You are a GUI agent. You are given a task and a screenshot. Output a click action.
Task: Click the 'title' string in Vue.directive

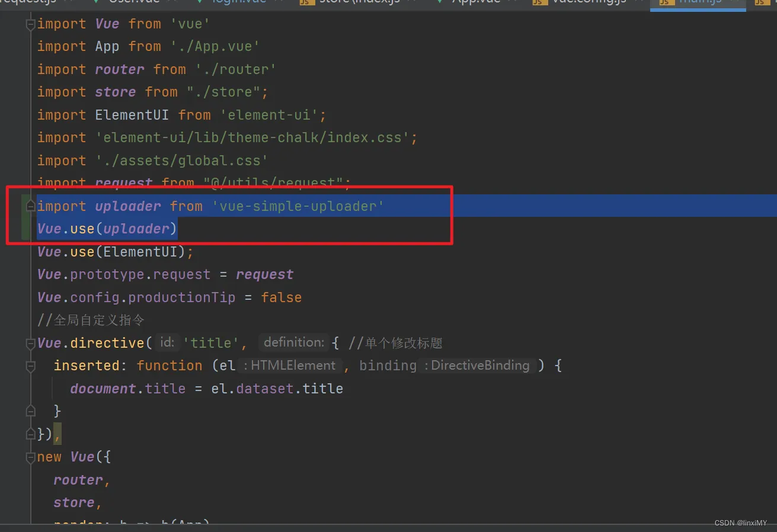pyautogui.click(x=211, y=343)
